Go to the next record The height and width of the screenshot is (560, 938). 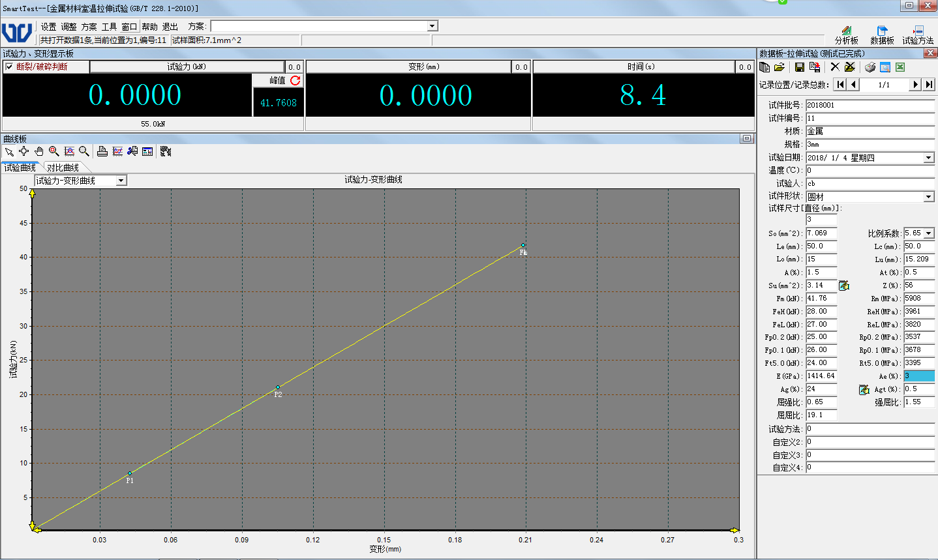coord(915,85)
